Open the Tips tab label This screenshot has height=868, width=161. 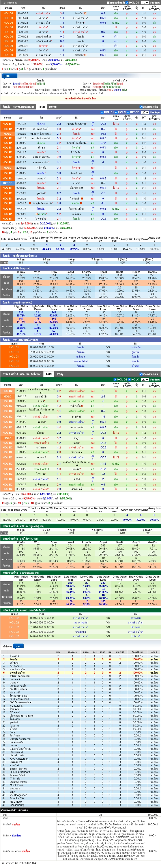tap(7, 76)
